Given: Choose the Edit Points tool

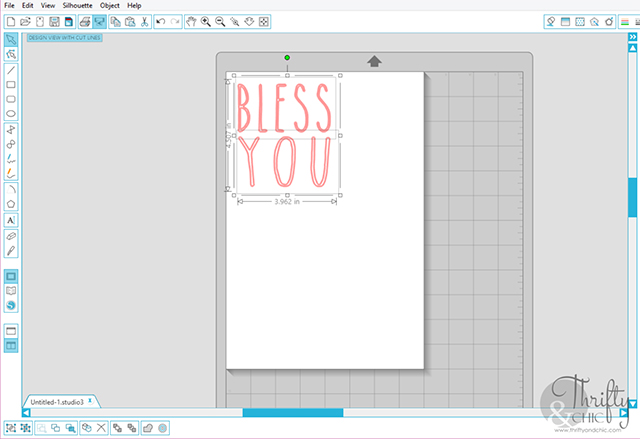Looking at the screenshot, I should (11, 54).
